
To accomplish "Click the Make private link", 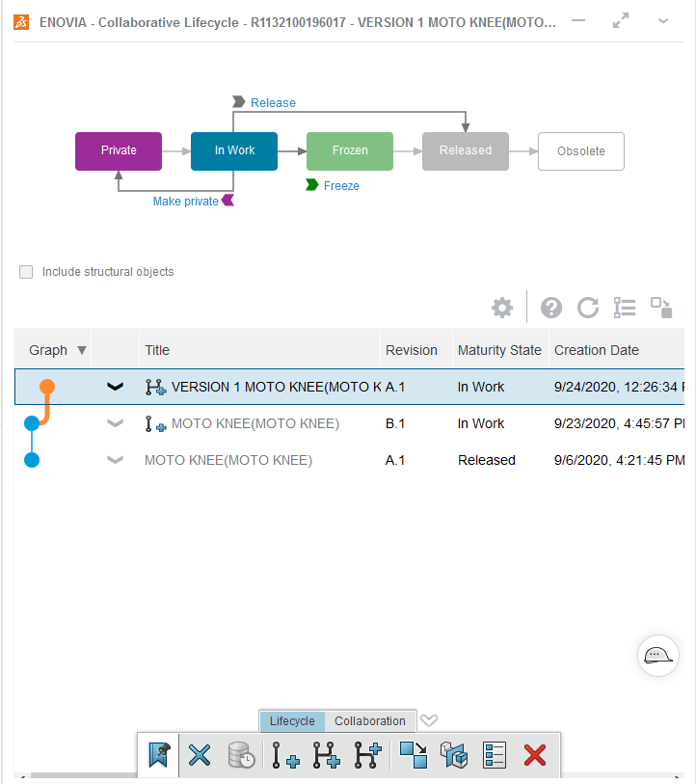I will click(x=185, y=201).
